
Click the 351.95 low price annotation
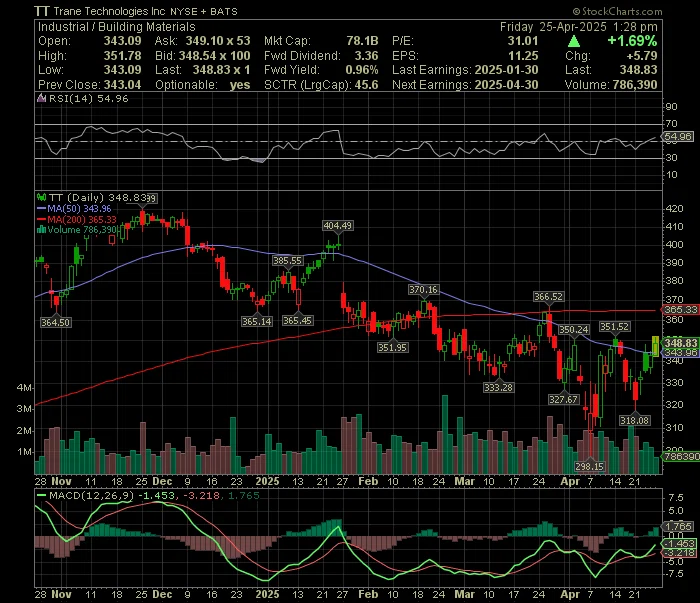[x=392, y=347]
